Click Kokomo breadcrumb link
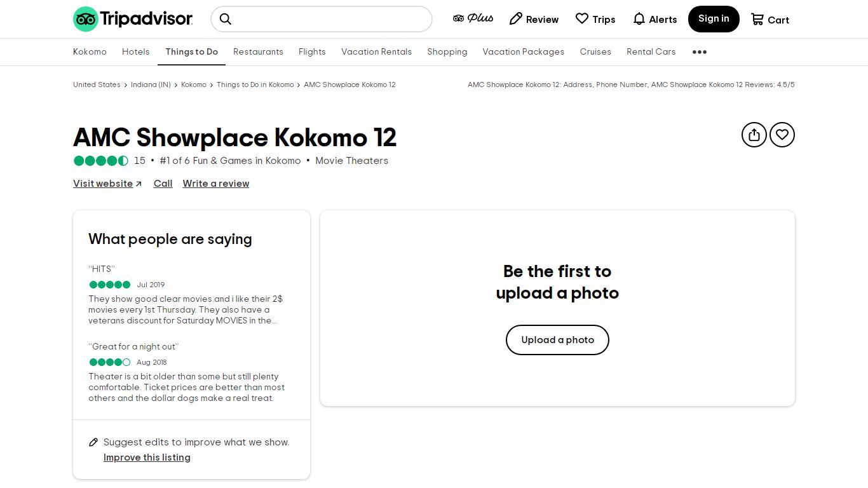The width and height of the screenshot is (868, 488). (x=194, y=85)
